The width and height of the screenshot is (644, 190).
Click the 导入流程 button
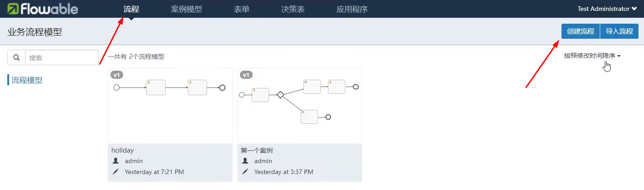coord(619,31)
